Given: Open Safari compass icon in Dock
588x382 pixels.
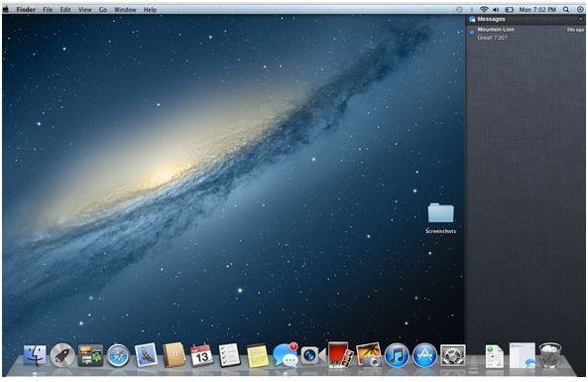Looking at the screenshot, I should [118, 355].
